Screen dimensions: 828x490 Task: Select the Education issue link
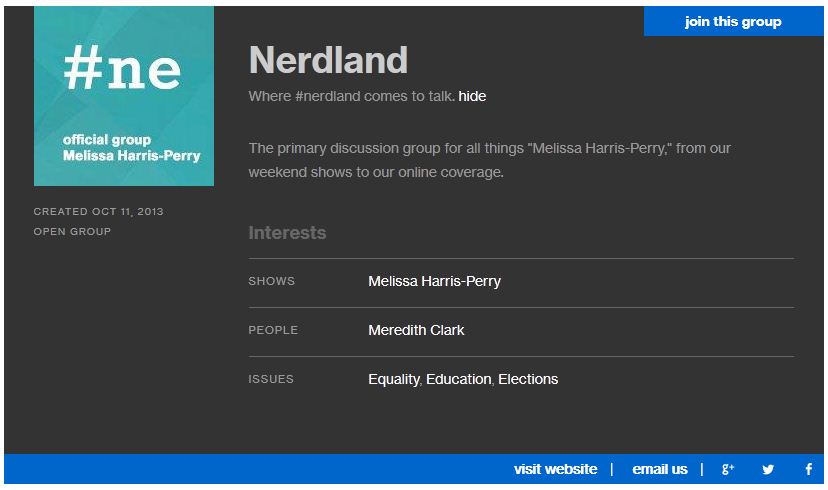pos(459,379)
